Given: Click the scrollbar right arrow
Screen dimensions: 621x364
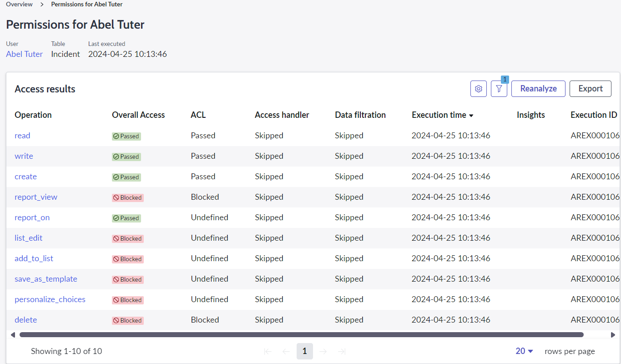Looking at the screenshot, I should click(x=613, y=335).
